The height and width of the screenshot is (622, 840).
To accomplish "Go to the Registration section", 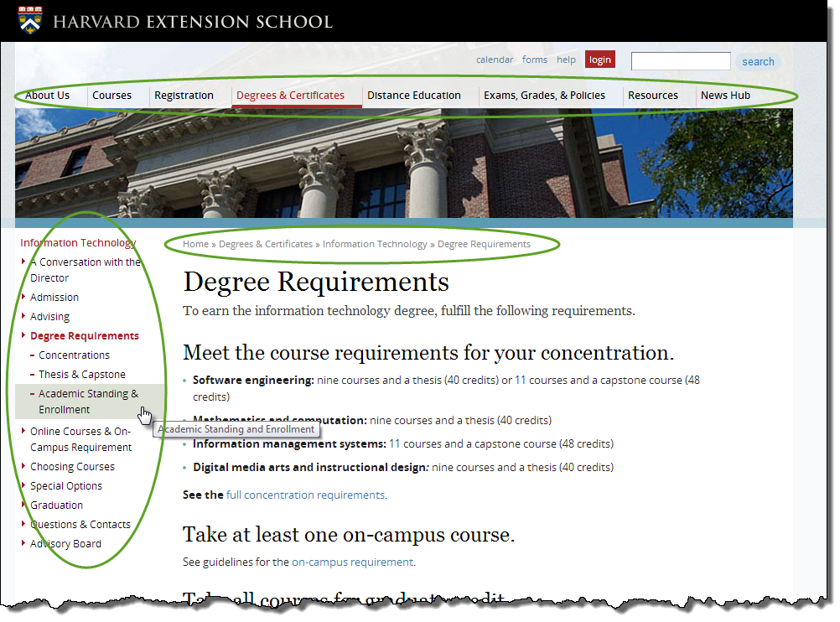I will pos(184,96).
